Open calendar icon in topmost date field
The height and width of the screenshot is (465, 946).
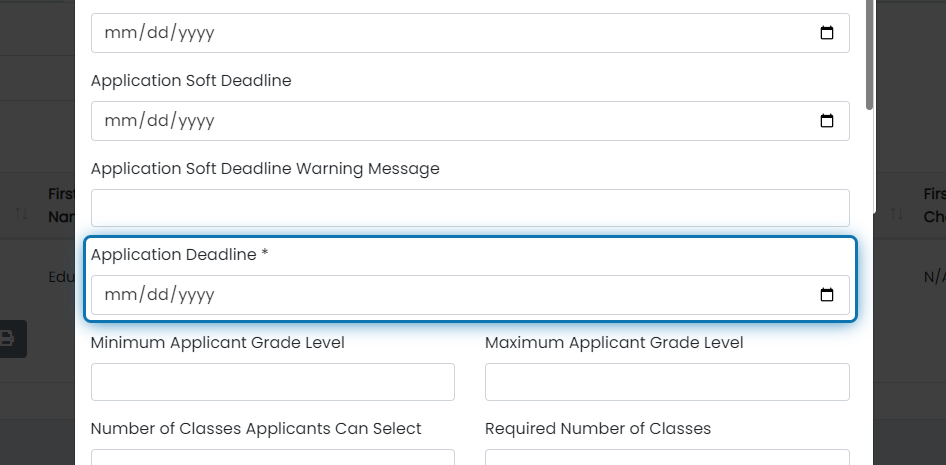click(827, 33)
